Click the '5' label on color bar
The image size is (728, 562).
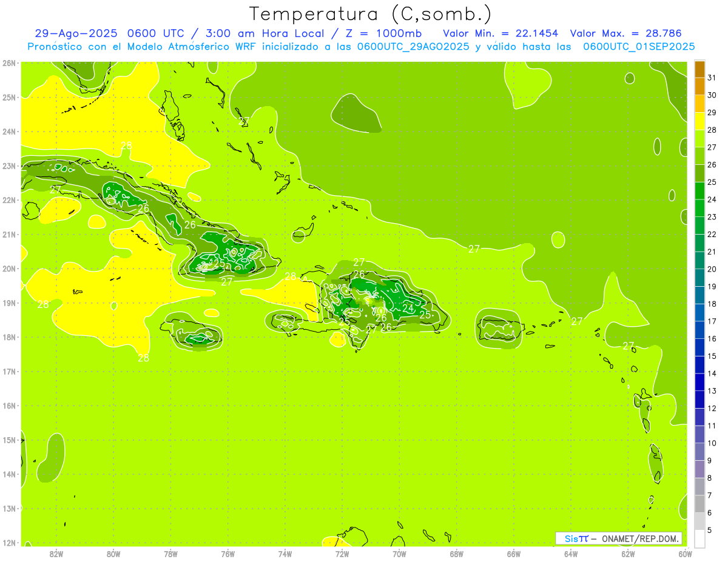(x=710, y=530)
